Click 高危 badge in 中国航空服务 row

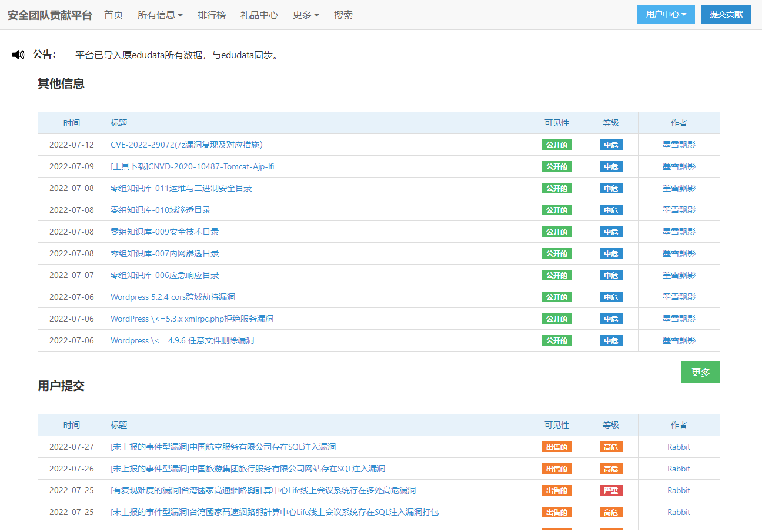[x=611, y=447]
